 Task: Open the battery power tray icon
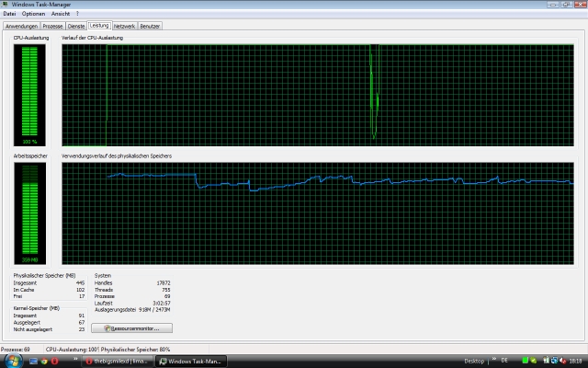point(546,361)
